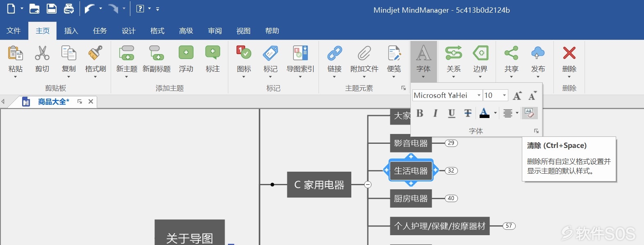Customize the quick access toolbar dropdown
This screenshot has height=245, width=644.
coord(158,9)
